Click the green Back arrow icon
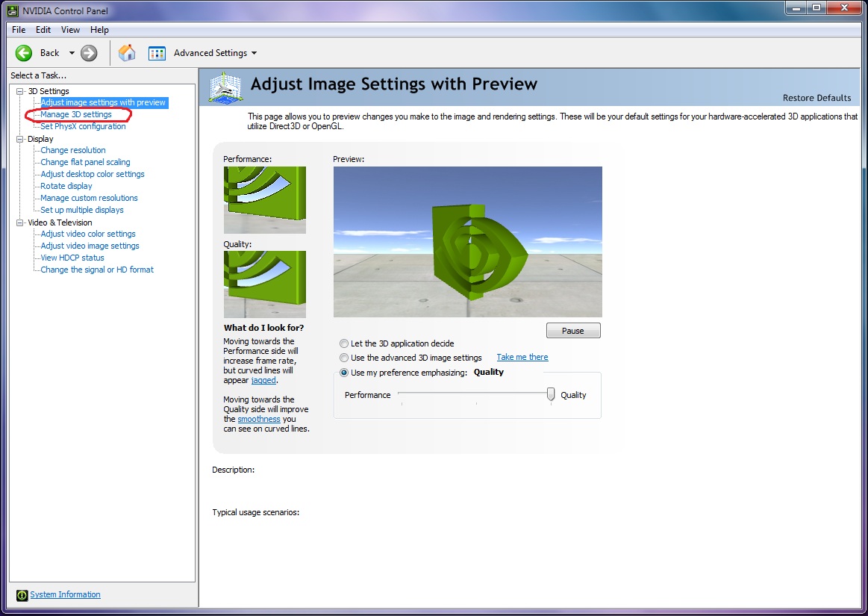 [24, 52]
